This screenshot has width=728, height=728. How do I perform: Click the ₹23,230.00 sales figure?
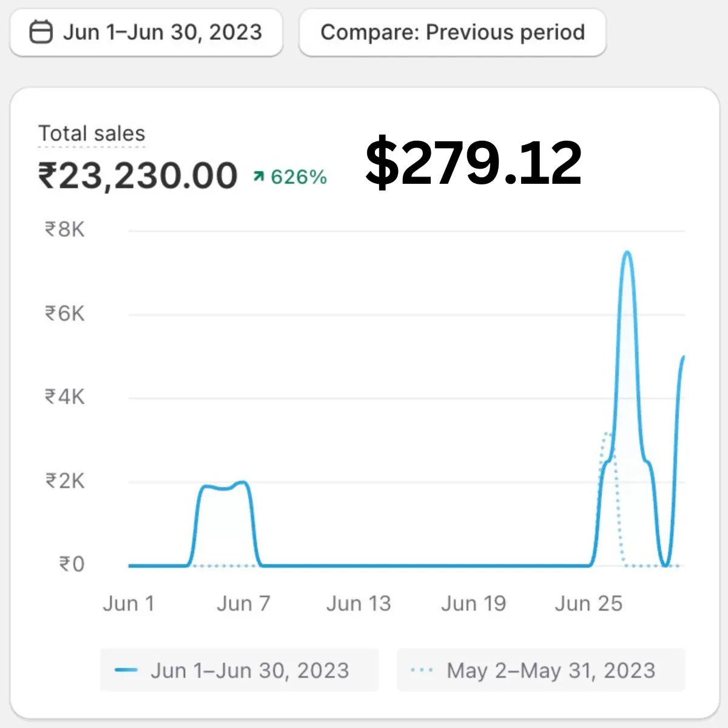coord(138,176)
